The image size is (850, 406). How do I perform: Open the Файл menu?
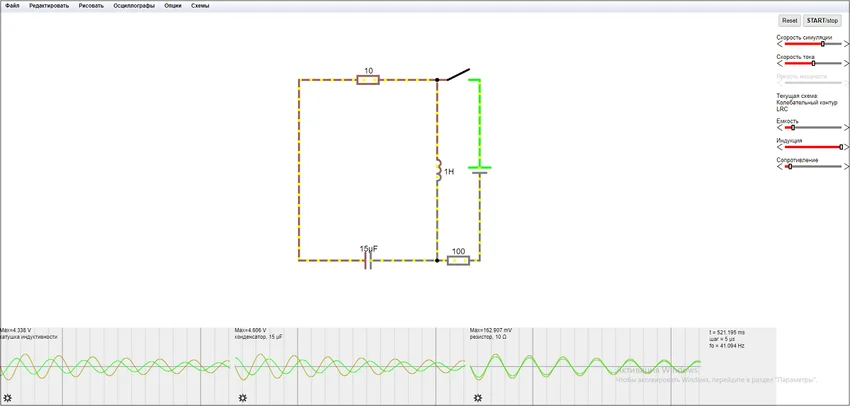[12, 6]
